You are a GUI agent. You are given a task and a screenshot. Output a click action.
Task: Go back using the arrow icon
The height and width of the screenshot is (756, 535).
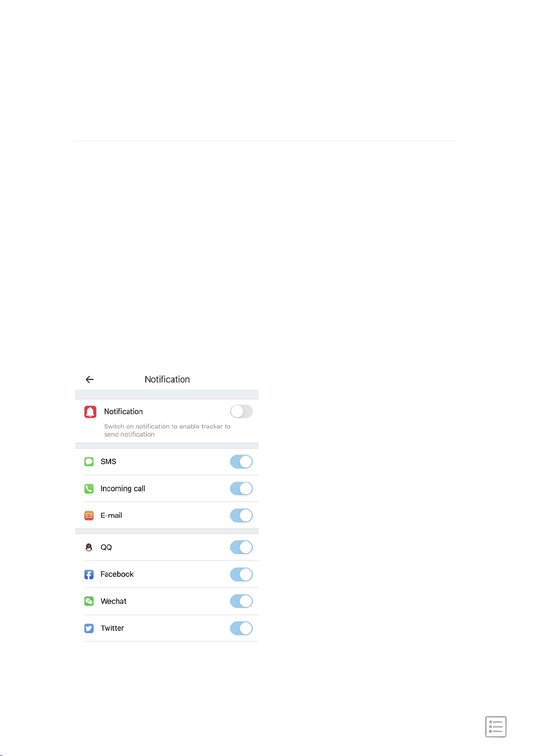tap(90, 380)
